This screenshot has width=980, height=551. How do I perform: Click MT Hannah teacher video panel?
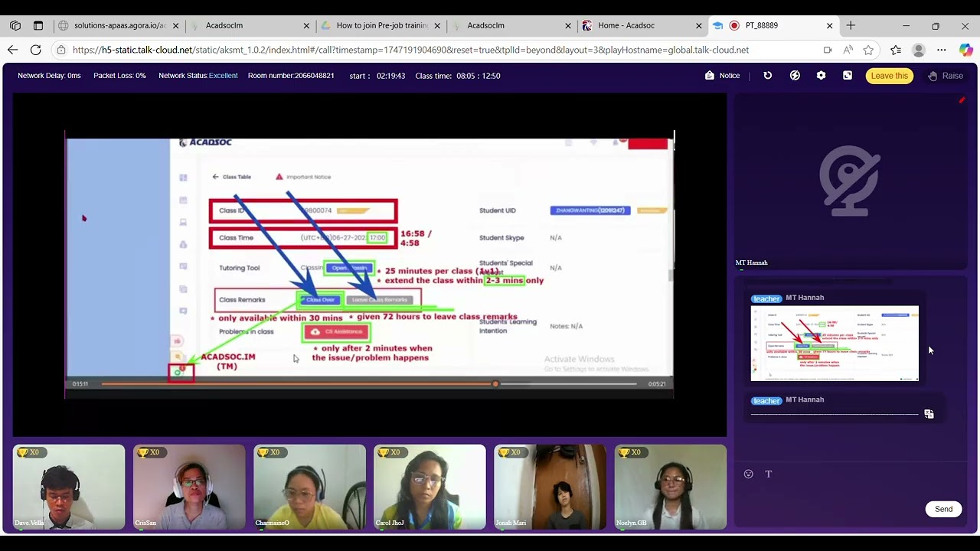[x=851, y=181]
